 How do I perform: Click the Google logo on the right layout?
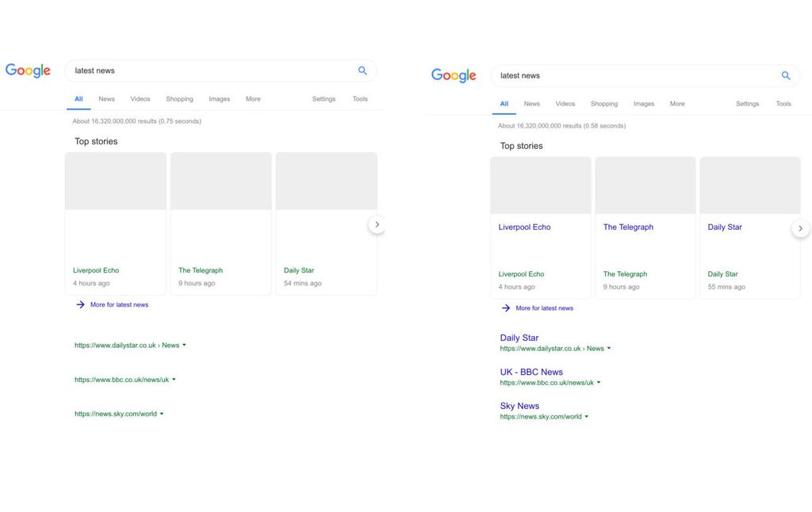(453, 75)
